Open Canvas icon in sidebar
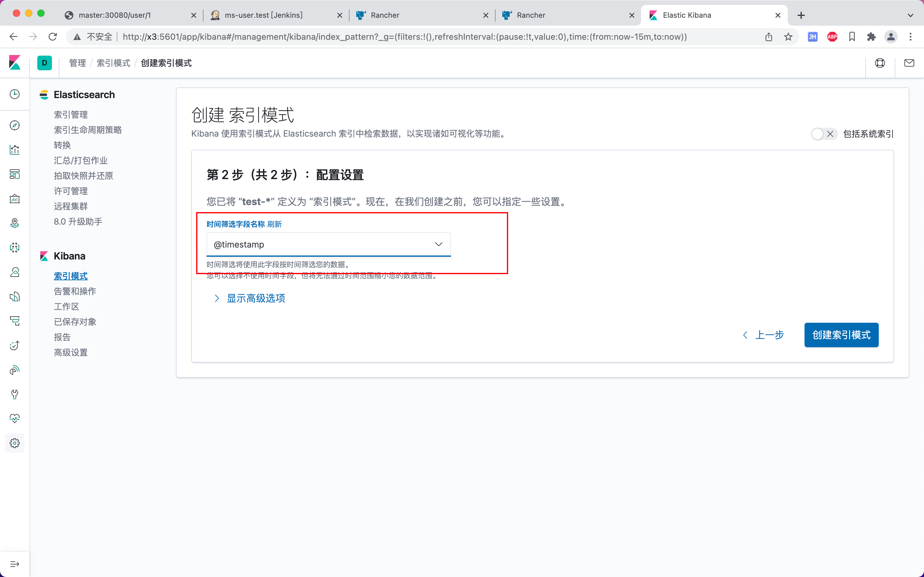Image resolution: width=924 pixels, height=577 pixels. [x=14, y=198]
